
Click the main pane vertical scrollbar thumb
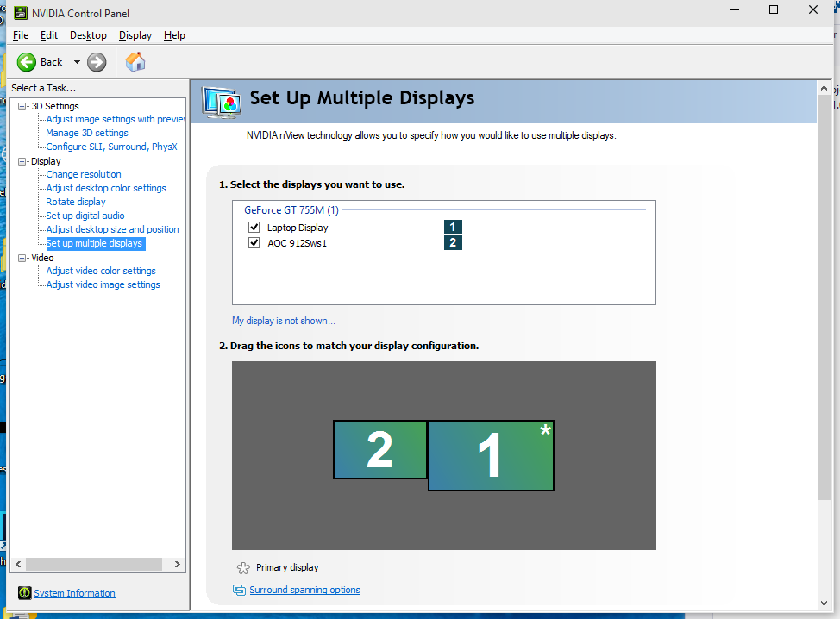point(824,297)
